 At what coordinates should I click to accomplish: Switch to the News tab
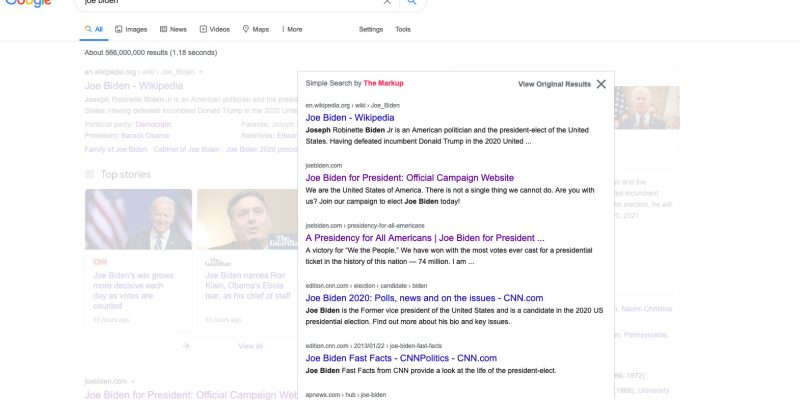[x=172, y=30]
